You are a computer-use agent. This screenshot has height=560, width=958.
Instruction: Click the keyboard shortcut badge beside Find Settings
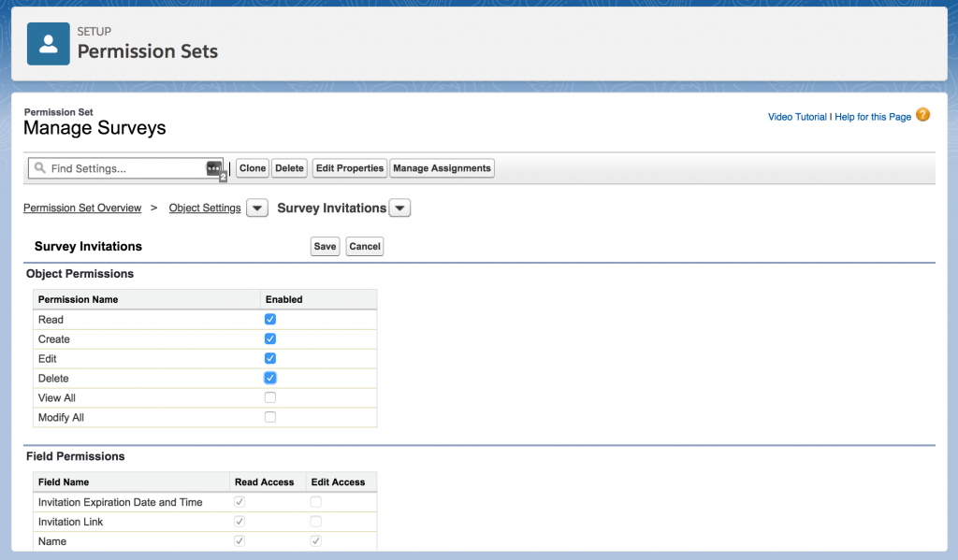click(214, 168)
